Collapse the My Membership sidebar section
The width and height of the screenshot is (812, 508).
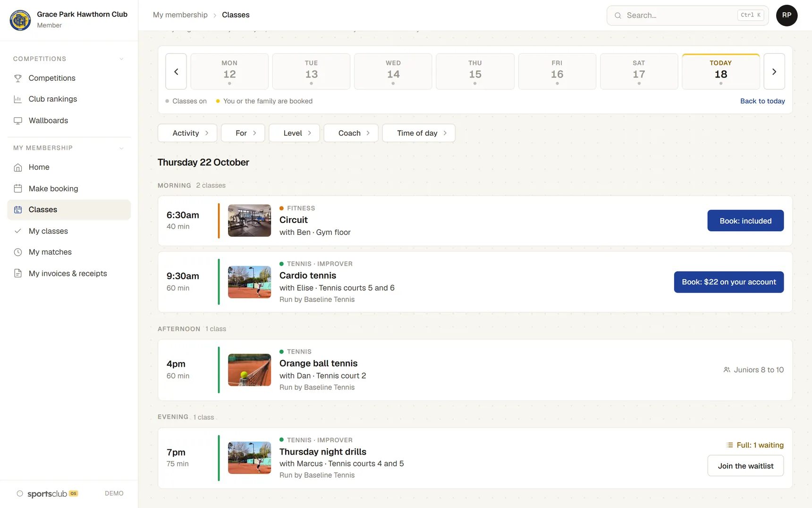click(x=121, y=148)
